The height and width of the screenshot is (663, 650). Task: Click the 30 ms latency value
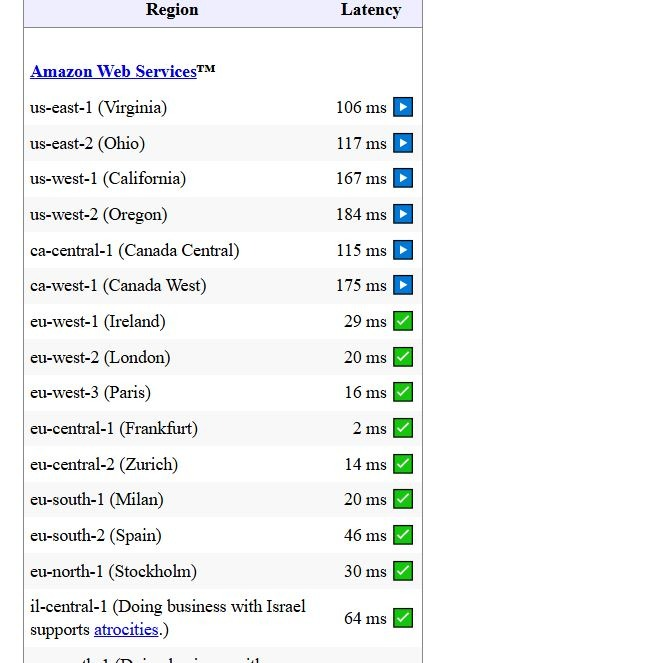pyautogui.click(x=365, y=571)
